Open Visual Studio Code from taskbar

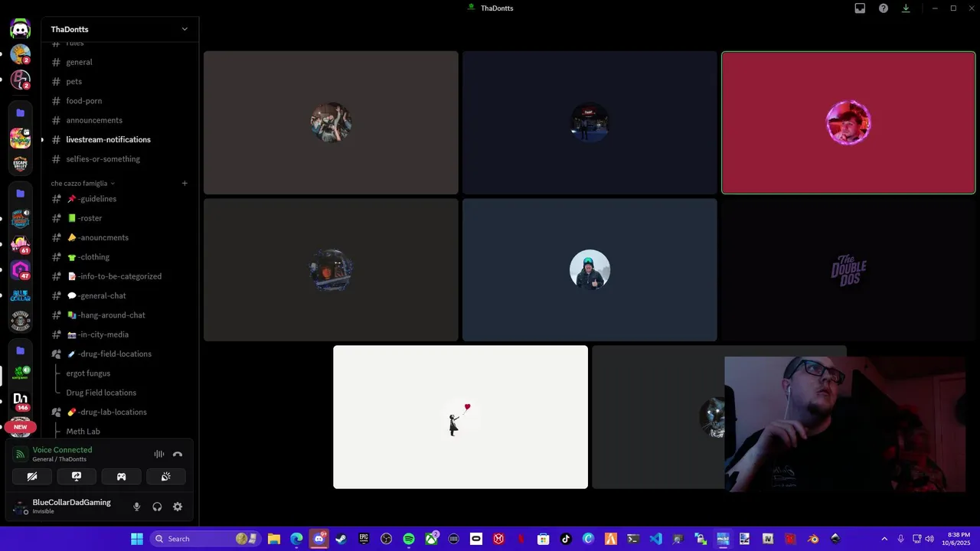[655, 539]
